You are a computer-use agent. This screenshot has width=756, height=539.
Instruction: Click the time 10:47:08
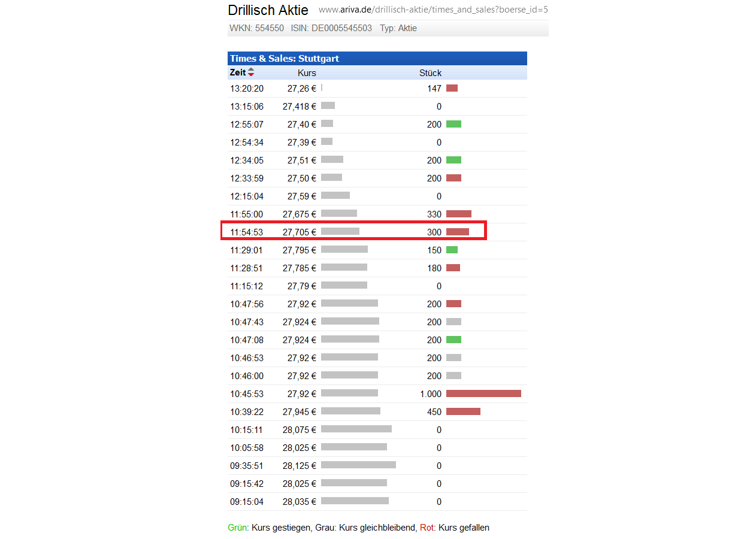click(x=247, y=340)
